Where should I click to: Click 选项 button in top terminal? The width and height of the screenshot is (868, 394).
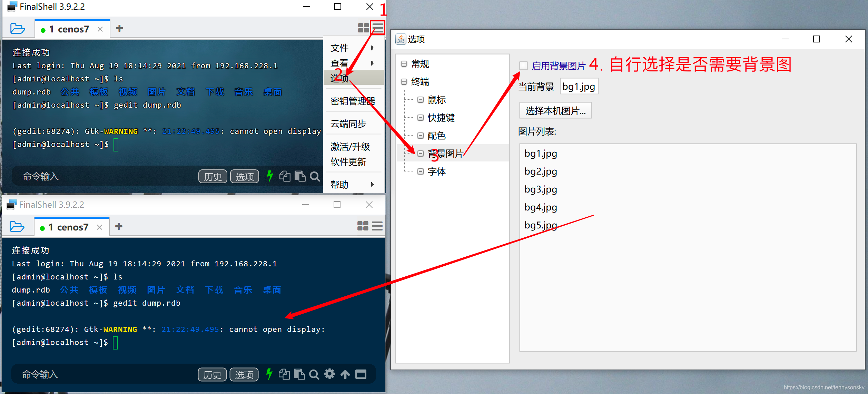click(245, 177)
